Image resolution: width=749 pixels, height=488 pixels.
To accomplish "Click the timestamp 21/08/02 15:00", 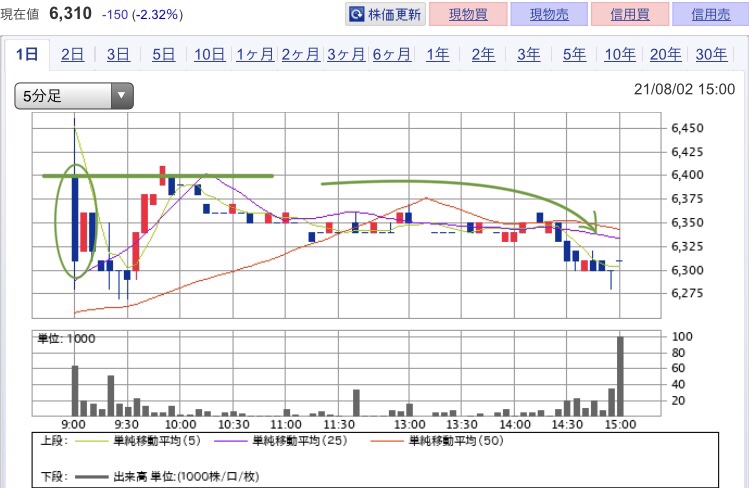I will tap(684, 89).
